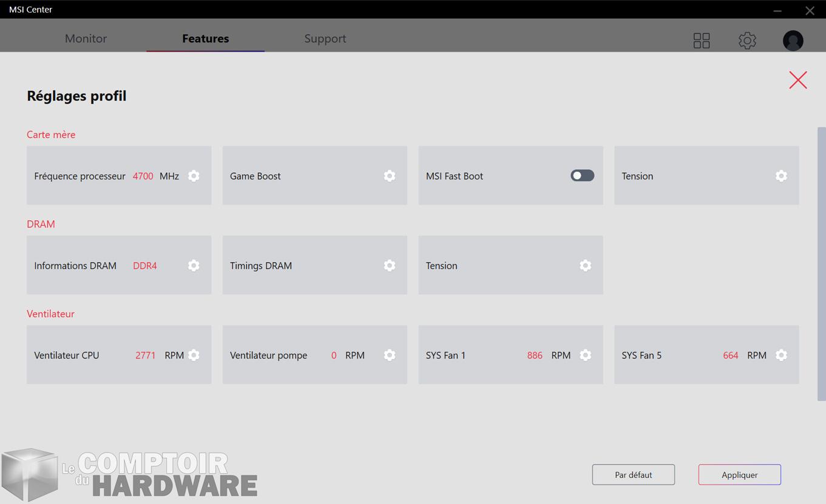Open Informations DRAM gear settings

194,266
